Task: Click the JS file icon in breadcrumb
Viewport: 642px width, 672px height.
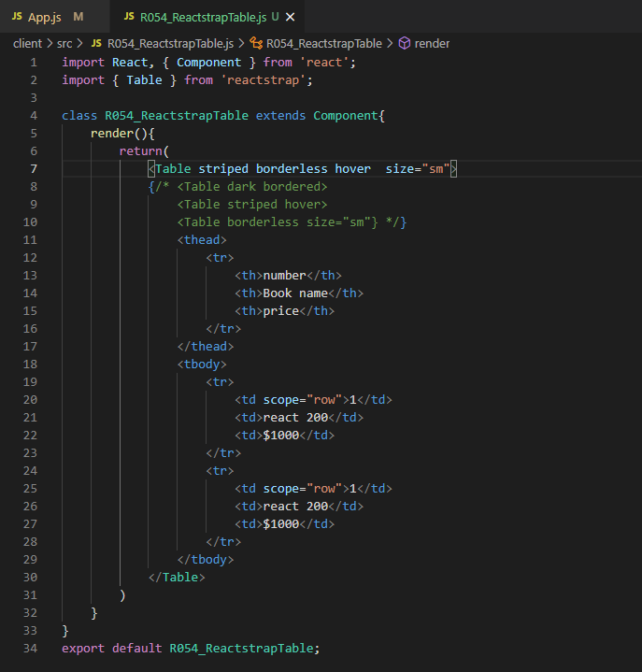Action: click(96, 43)
